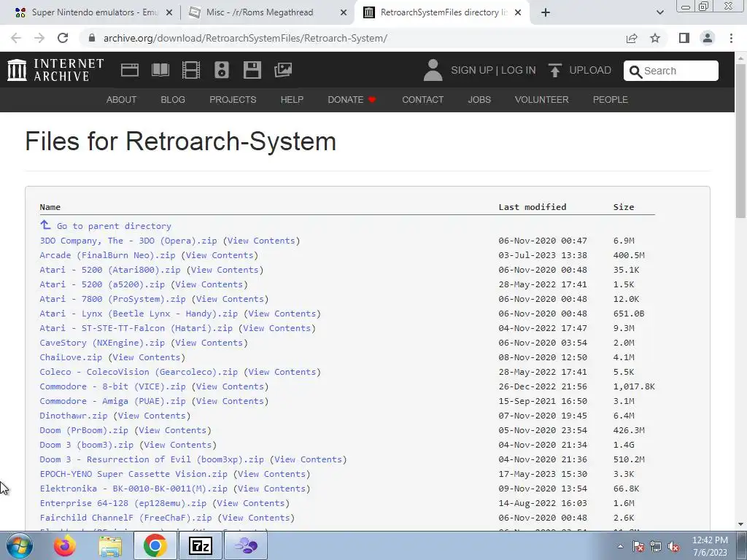Open the PEOPLE menu item
This screenshot has width=747, height=560.
pyautogui.click(x=611, y=99)
